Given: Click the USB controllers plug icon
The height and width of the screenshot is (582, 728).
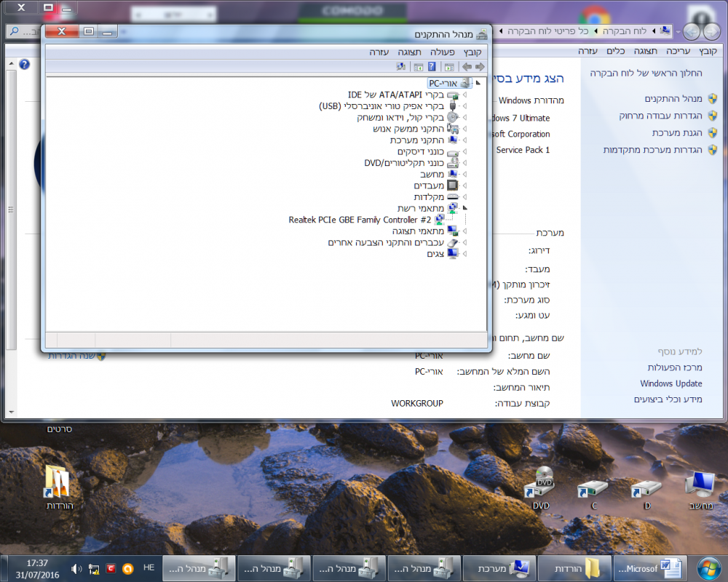Looking at the screenshot, I should tap(453, 106).
